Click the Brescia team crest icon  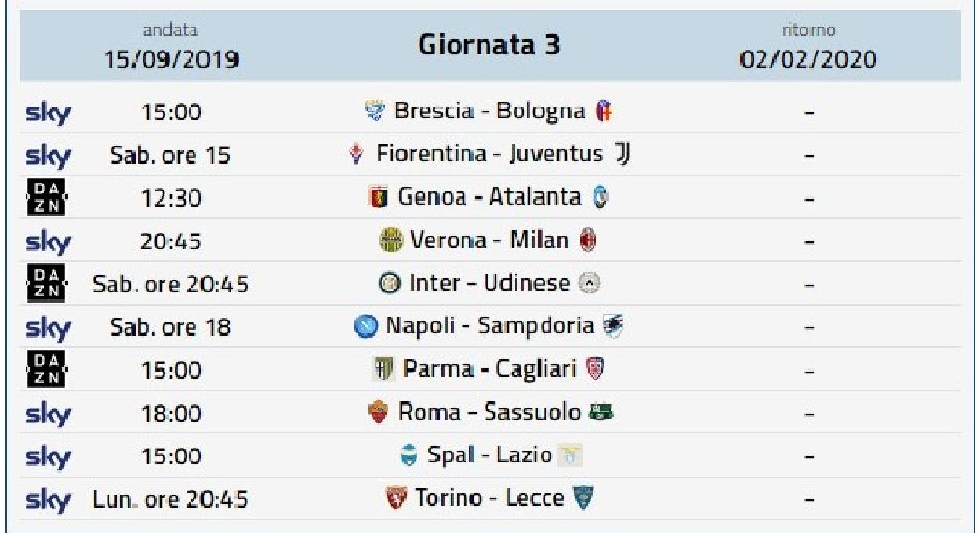376,112
